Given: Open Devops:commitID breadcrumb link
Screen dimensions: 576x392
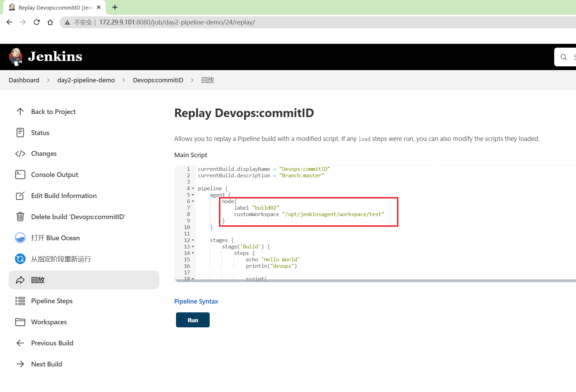Looking at the screenshot, I should [158, 80].
